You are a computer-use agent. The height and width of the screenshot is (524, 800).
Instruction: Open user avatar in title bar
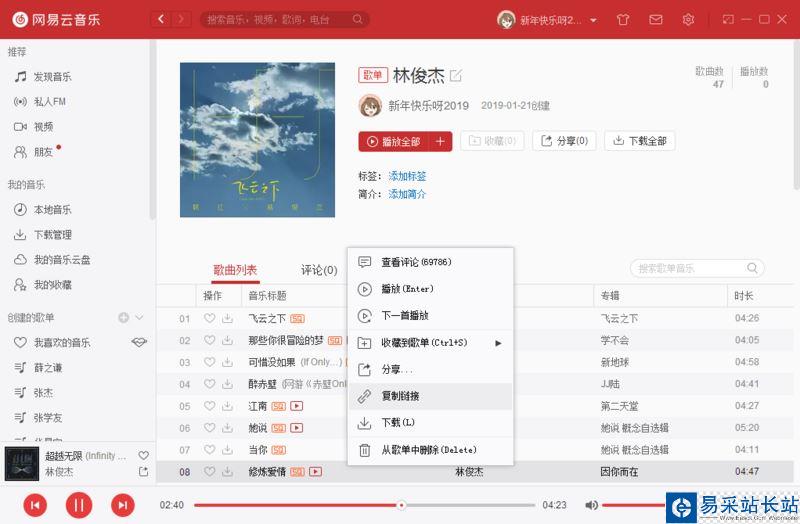click(506, 20)
